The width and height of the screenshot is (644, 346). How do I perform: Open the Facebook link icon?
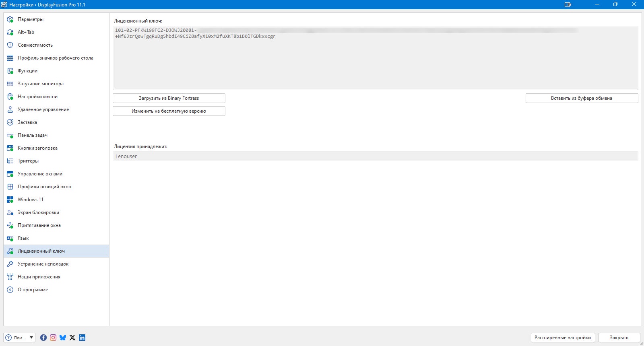[43, 338]
